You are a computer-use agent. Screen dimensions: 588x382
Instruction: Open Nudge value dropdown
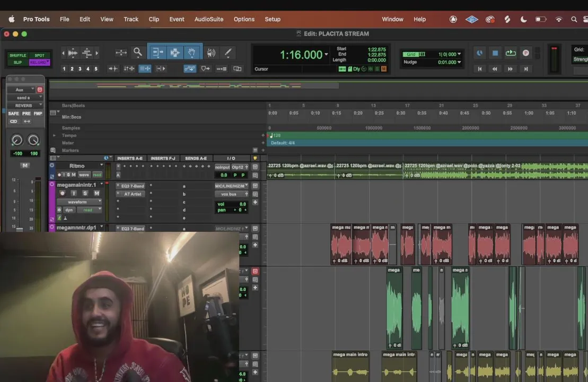pyautogui.click(x=459, y=62)
